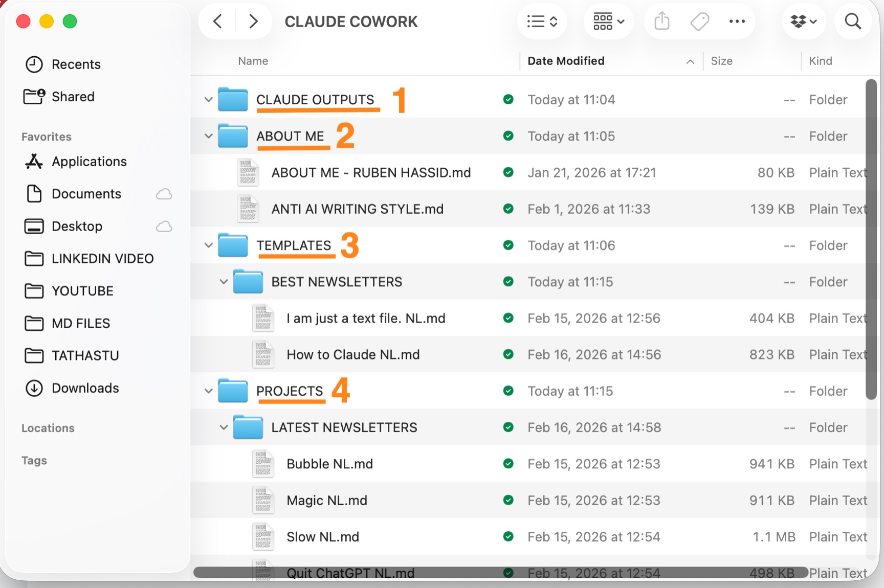Viewport: 884px width, 588px height.
Task: Select the ANTI AI WRITING STYLE.md file
Action: [357, 209]
